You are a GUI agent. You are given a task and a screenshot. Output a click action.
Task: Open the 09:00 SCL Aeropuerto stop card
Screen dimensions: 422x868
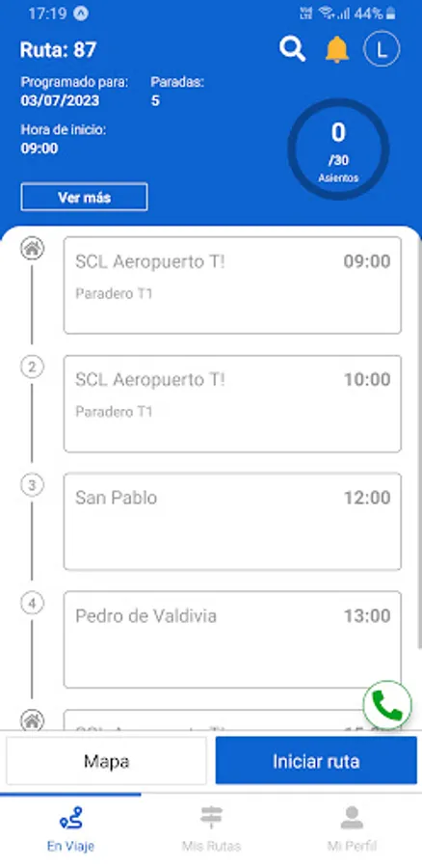232,285
